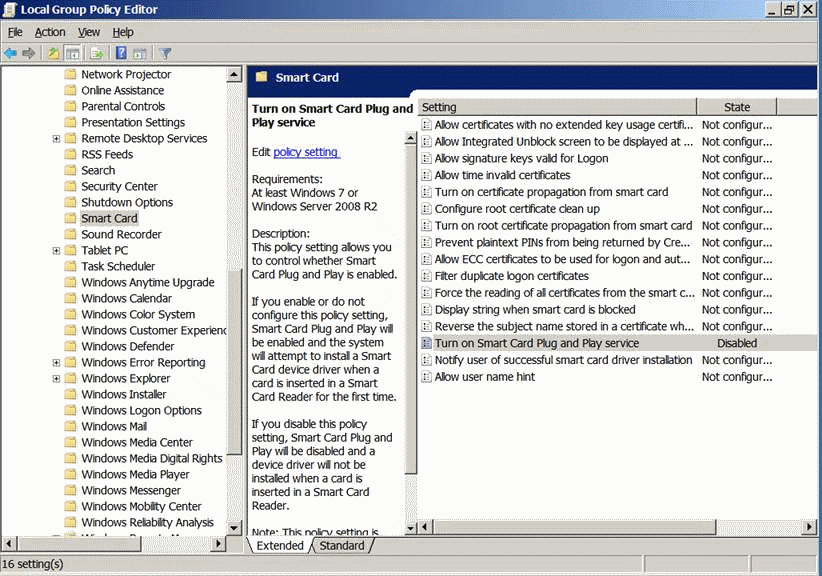Click folder icon next to Network Projector

point(70,74)
